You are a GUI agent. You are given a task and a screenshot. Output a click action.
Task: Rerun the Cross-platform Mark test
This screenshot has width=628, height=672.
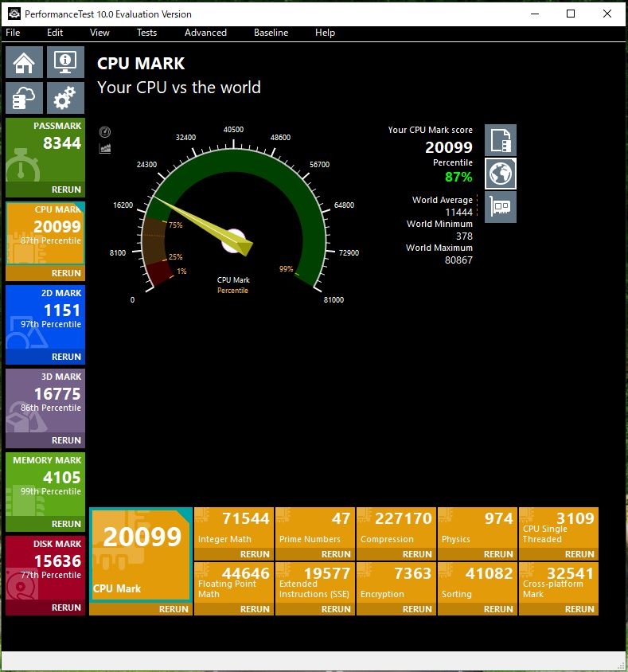coord(579,609)
